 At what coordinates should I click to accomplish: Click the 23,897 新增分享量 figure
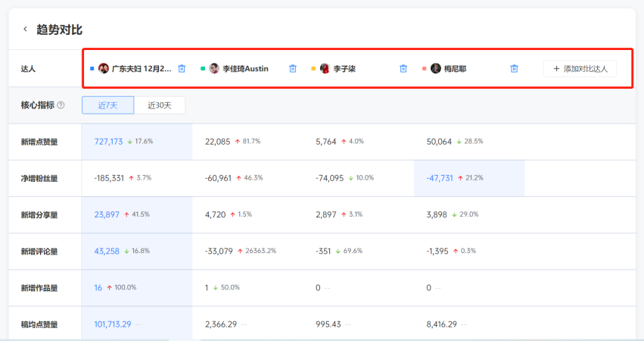(107, 214)
